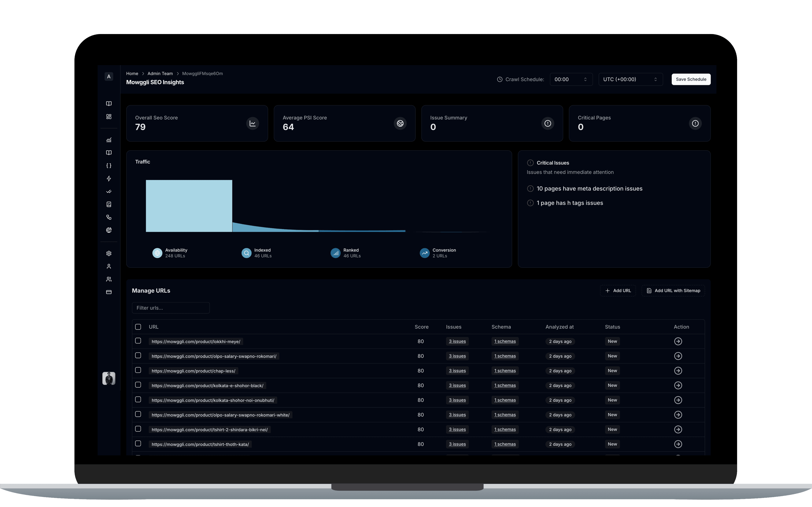Open the lightning bolt sidebar icon
Screen dimensions: 812x507
(x=109, y=178)
